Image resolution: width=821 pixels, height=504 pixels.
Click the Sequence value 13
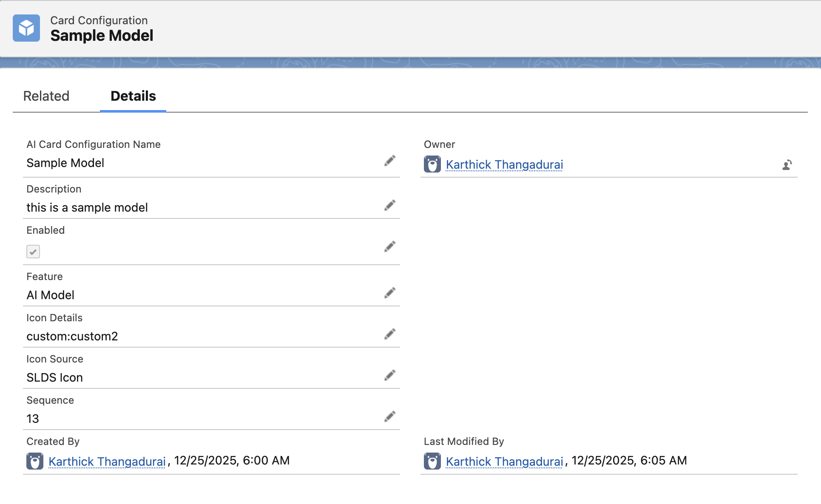click(33, 419)
